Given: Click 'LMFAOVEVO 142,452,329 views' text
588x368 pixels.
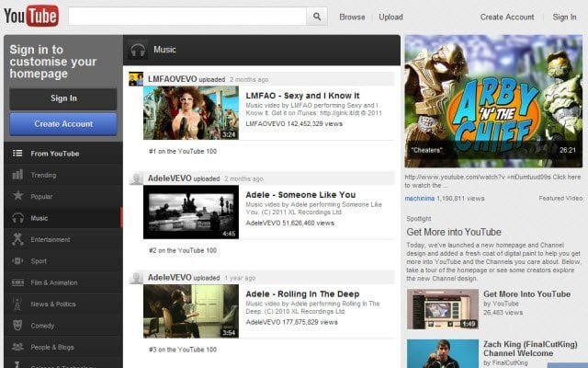Looking at the screenshot, I should tap(294, 124).
